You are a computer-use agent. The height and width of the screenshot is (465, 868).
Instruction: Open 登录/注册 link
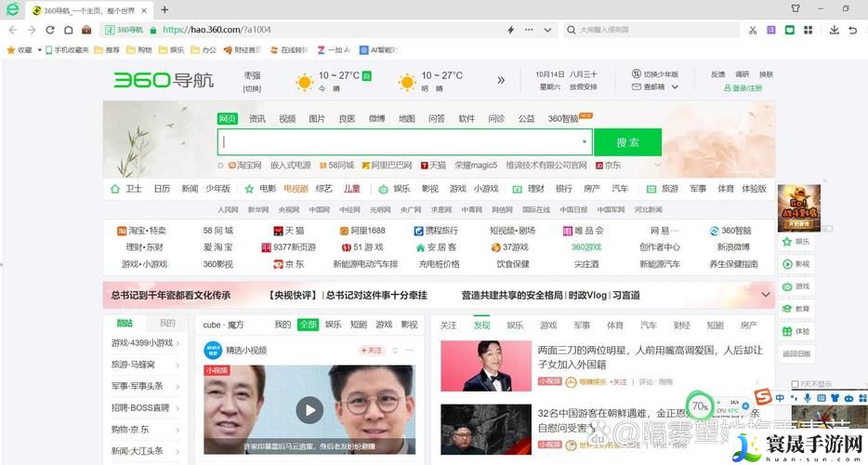(x=743, y=88)
